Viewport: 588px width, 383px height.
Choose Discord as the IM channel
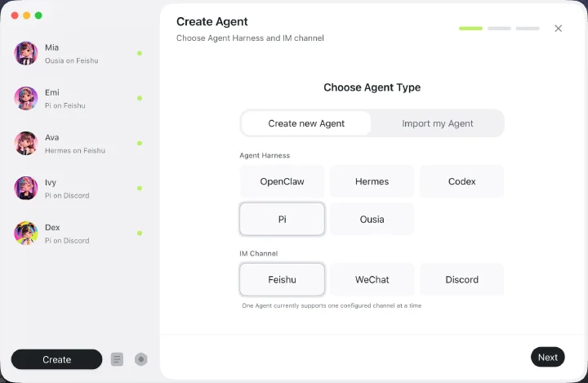pyautogui.click(x=462, y=280)
